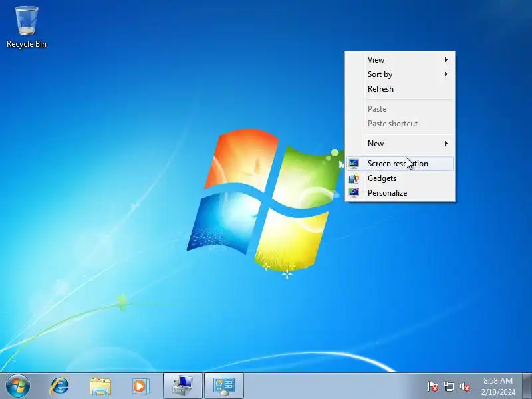Open Screen resolution from the context menu
This screenshot has width=532, height=399.
(400, 164)
